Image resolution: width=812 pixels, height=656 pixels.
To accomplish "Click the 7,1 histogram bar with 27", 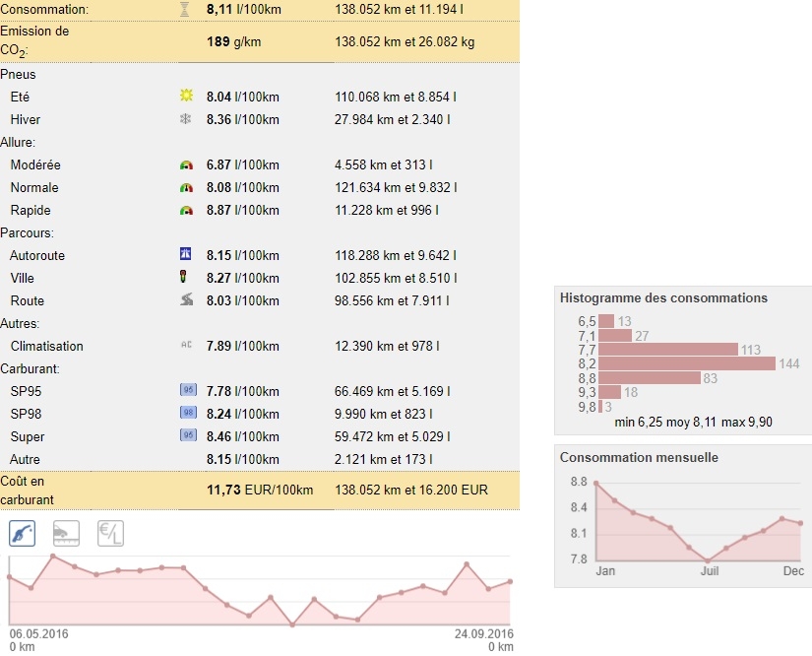I will coord(615,335).
